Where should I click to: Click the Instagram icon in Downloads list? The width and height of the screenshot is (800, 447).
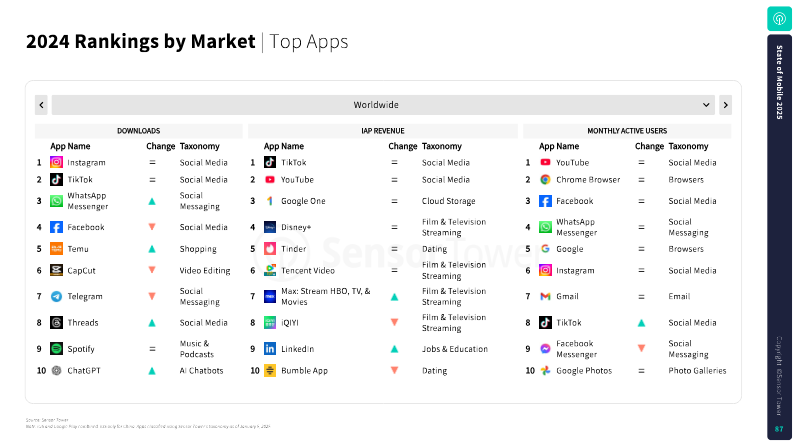coord(56,162)
